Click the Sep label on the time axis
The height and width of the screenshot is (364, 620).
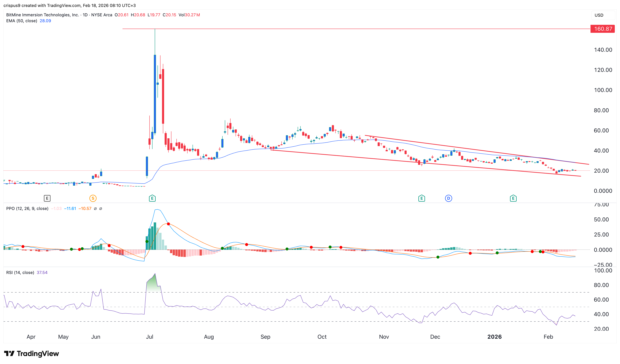[265, 337]
